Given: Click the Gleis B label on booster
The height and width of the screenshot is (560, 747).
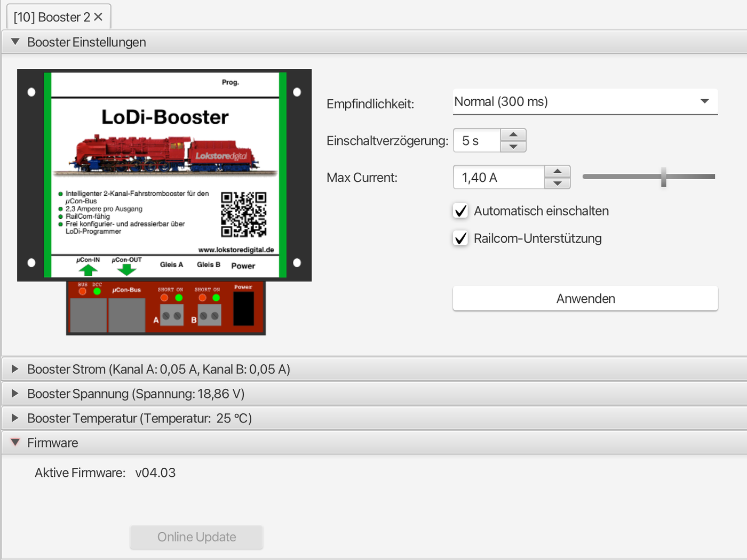Looking at the screenshot, I should [x=209, y=265].
